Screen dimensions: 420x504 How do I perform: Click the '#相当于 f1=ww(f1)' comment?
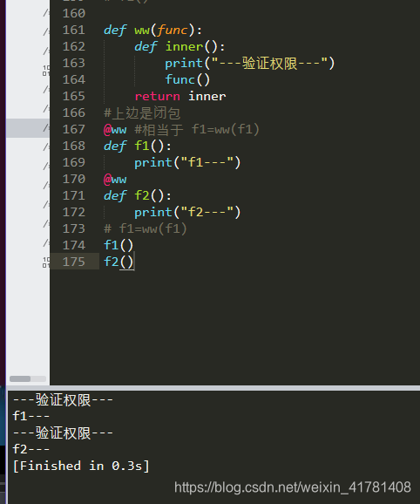197,130
